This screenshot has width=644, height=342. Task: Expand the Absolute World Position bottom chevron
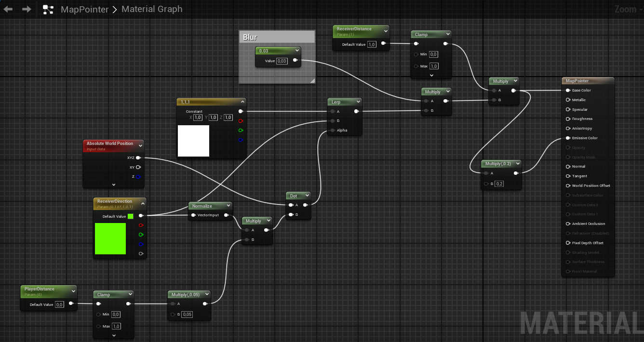coord(114,184)
